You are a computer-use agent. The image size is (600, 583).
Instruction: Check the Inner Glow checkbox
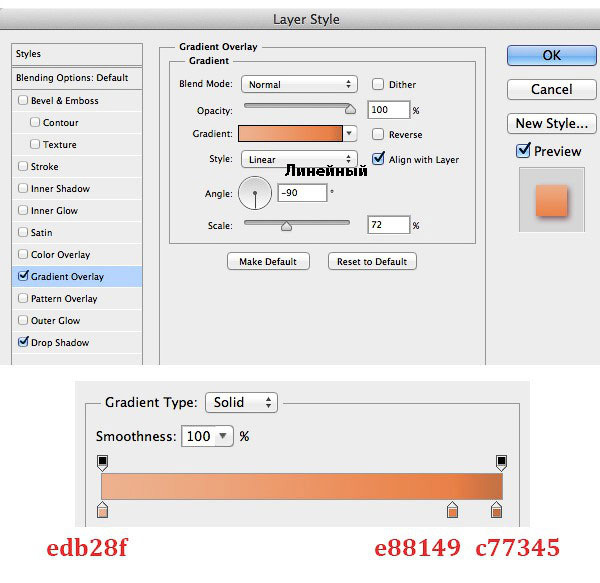[23, 210]
